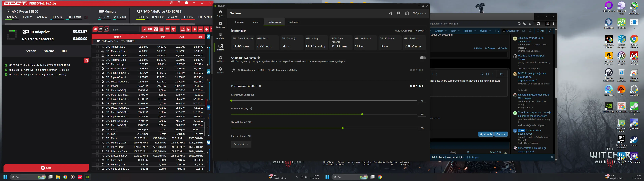Open Grafikler in NVIDIA sidebar
Image resolution: width=644 pixels, height=181 pixels.
(x=220, y=36)
